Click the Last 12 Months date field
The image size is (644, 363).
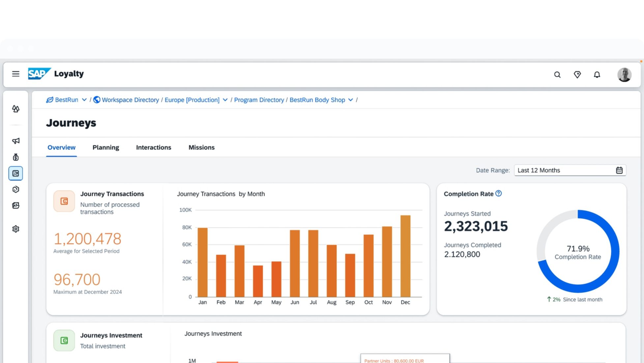(x=564, y=170)
